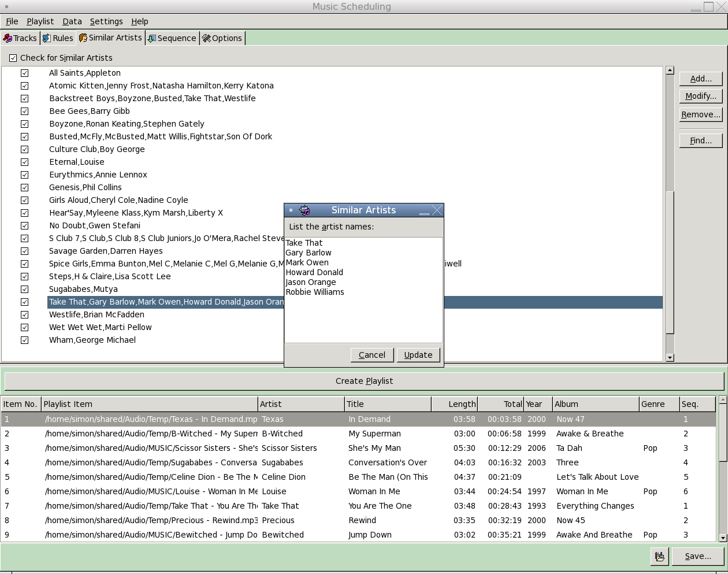Uncheck the All Saints,Appleton row checkbox
Image resolution: width=728 pixels, height=574 pixels.
pyautogui.click(x=25, y=73)
